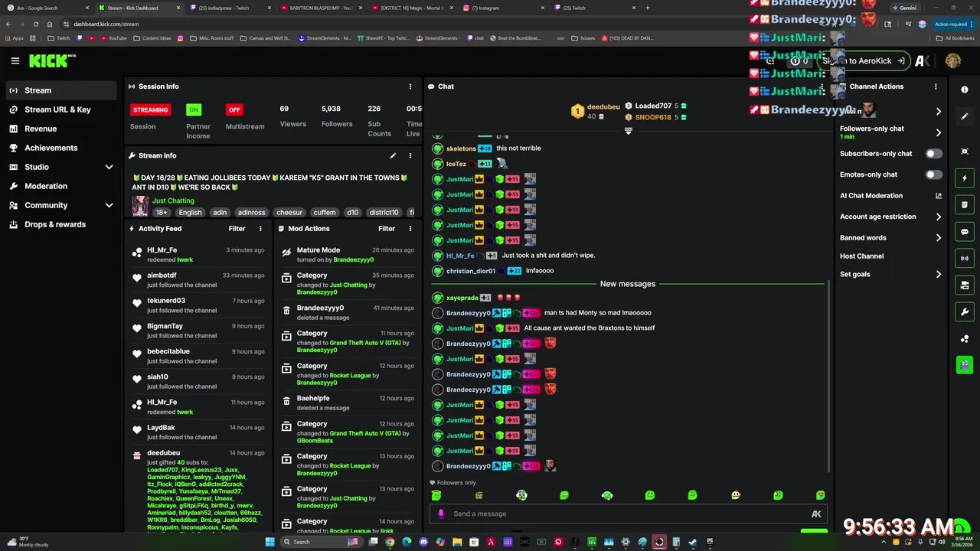This screenshot has width=980, height=551.
Task: Open the hamburger menu beside the Kick logo
Action: [x=15, y=60]
